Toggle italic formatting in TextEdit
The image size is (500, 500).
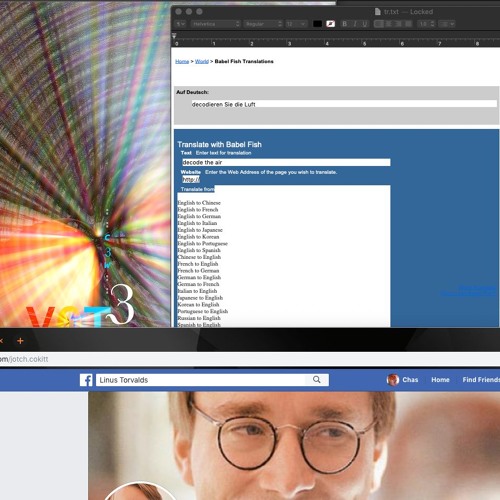355,24
